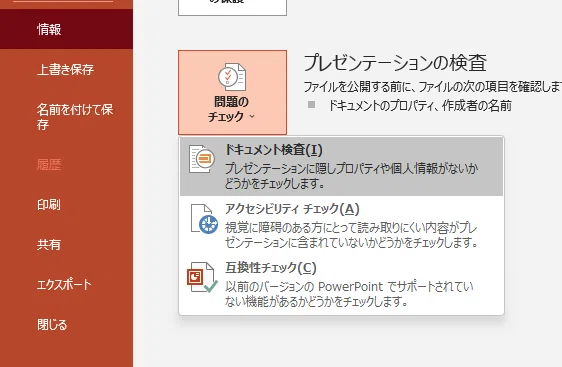Toggle the small chevron beside チェック
The height and width of the screenshot is (367, 562).
pyautogui.click(x=252, y=116)
